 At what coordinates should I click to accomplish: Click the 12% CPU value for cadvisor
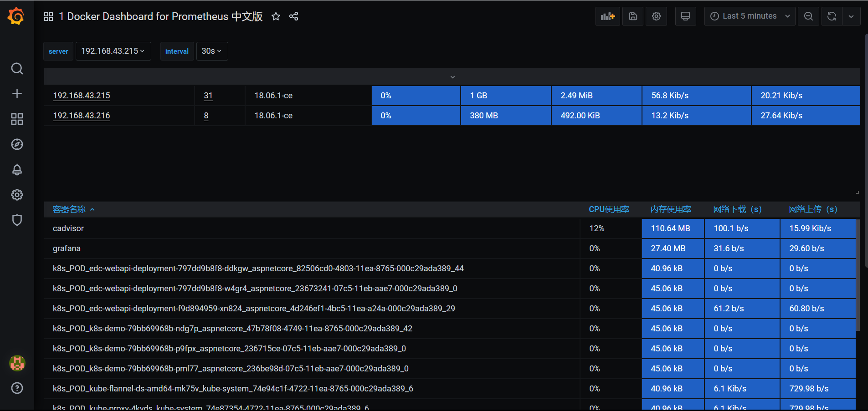(x=597, y=228)
